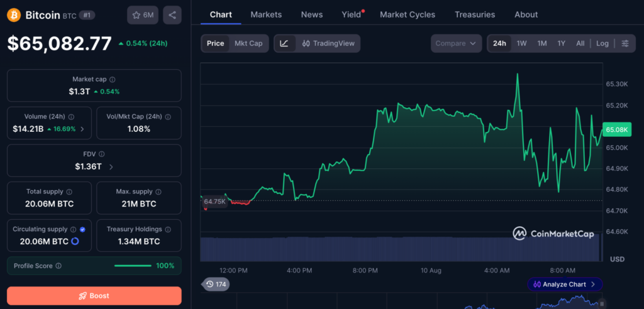Add Bitcoin to watchlist with star button
Screen dimensions: 644x309
(143, 15)
